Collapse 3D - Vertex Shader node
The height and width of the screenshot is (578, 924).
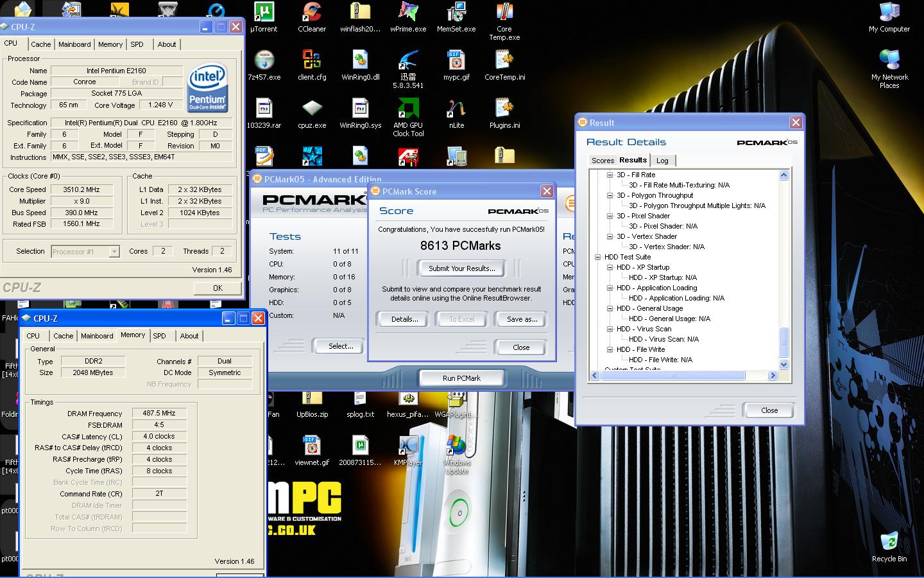point(610,236)
